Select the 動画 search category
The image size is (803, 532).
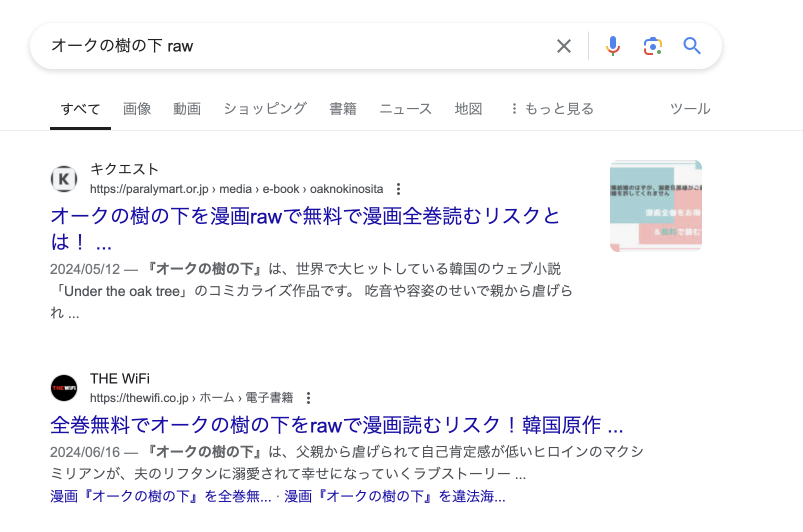(187, 109)
